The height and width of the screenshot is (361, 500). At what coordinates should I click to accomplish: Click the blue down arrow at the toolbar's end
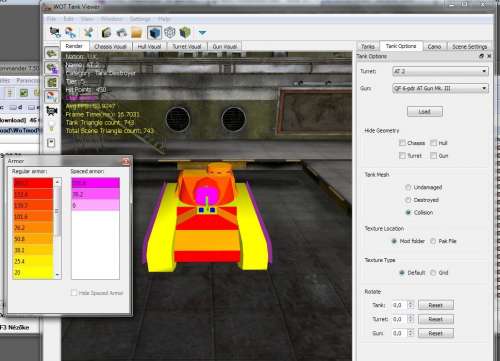coord(202,33)
